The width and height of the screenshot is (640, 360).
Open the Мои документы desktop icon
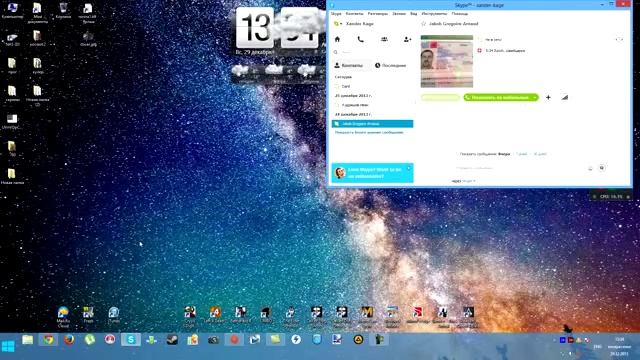[x=37, y=13]
